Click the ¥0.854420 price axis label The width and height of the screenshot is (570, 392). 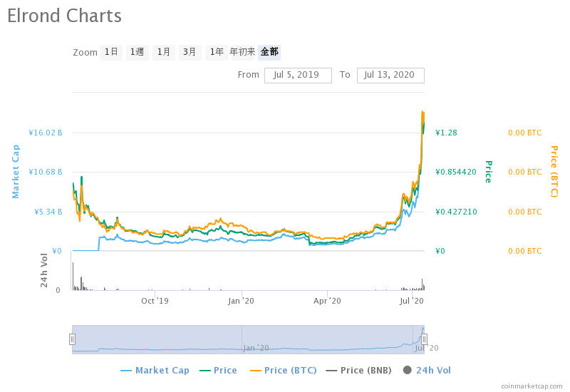(456, 172)
